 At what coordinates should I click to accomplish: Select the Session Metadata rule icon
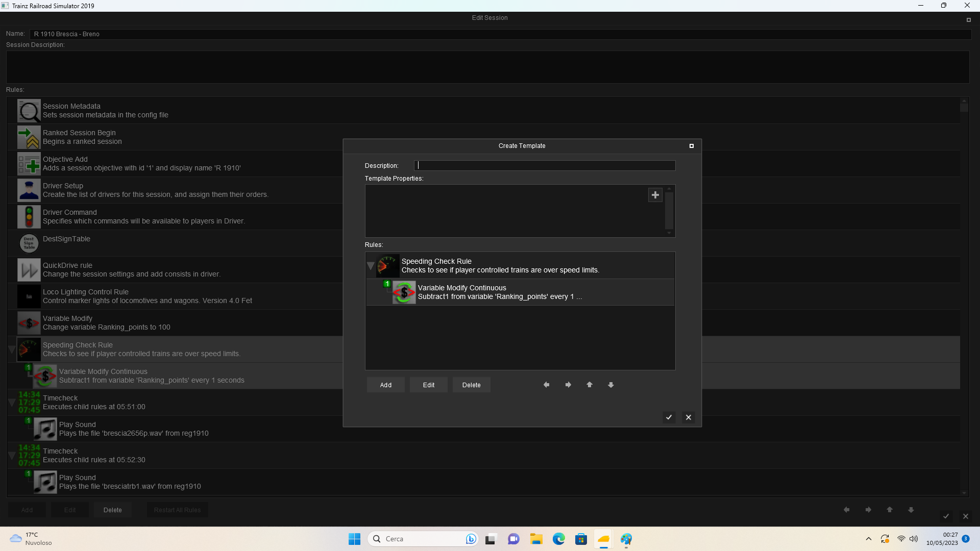click(29, 111)
